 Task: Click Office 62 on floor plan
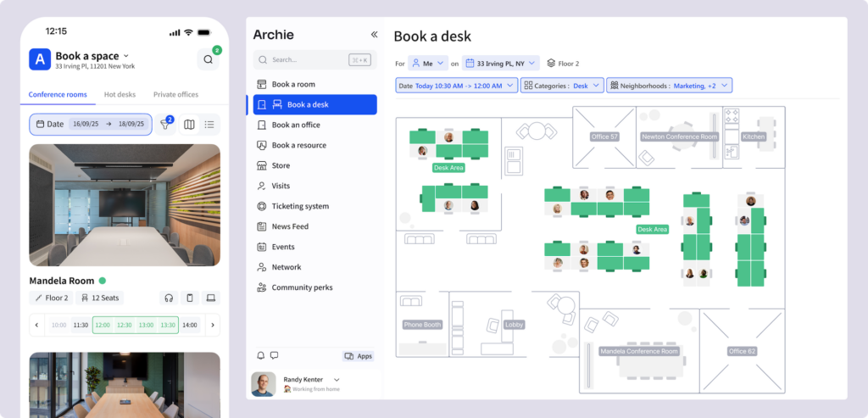pyautogui.click(x=742, y=351)
